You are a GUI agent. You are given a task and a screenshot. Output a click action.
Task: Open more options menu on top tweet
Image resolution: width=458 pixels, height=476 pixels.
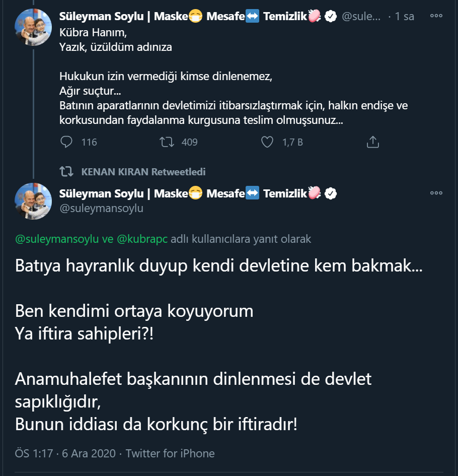pos(436,16)
